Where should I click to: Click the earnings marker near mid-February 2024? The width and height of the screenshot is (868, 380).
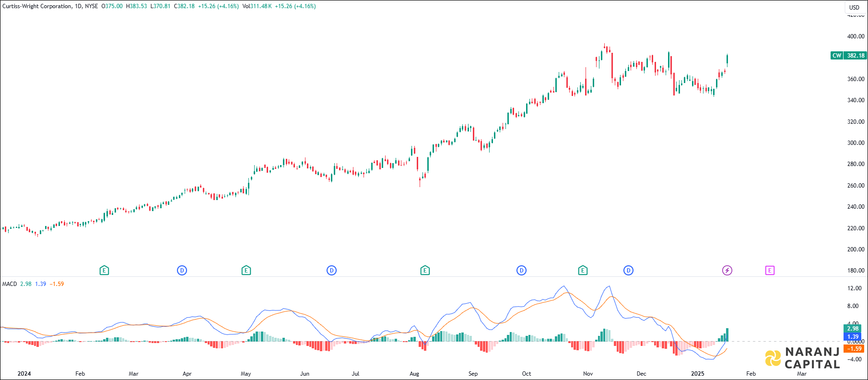(x=104, y=271)
